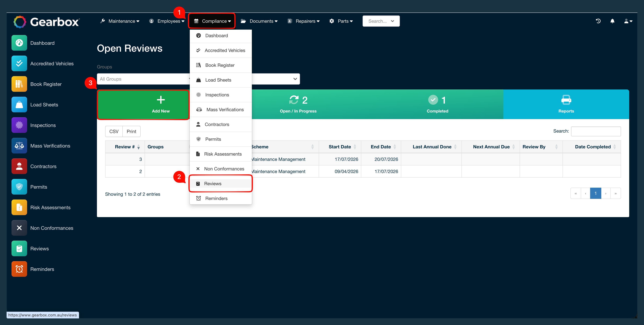644x325 pixels.
Task: Open the Reviews clipboard sidebar icon
Action: 19,249
